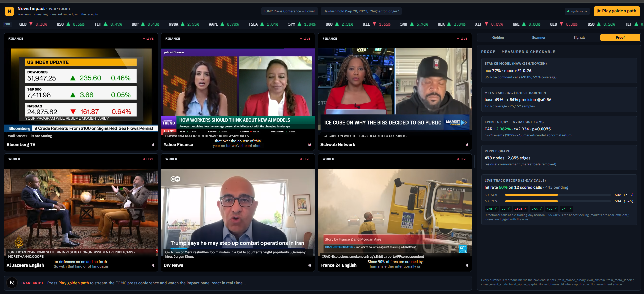Switch to the Golden tab
Screen dimensions: 644x294
tap(498, 38)
